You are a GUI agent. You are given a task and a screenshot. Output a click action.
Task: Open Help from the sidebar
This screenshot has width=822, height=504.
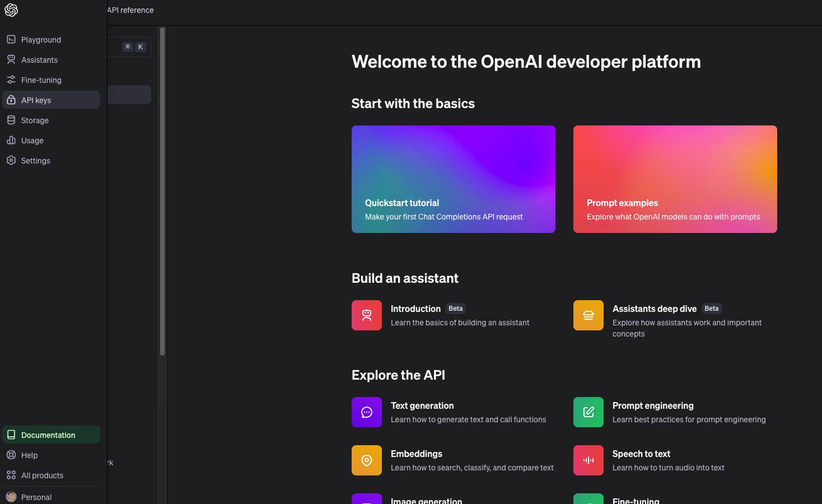coord(52,455)
